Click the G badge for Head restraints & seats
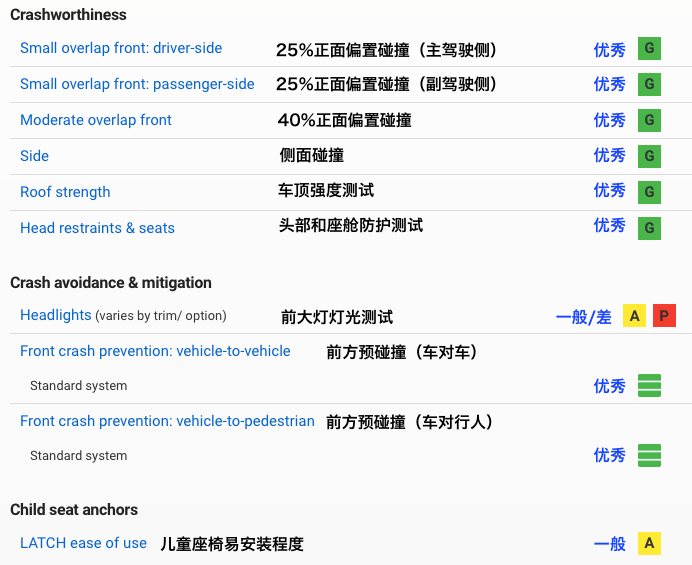The width and height of the screenshot is (692, 565). [x=649, y=228]
